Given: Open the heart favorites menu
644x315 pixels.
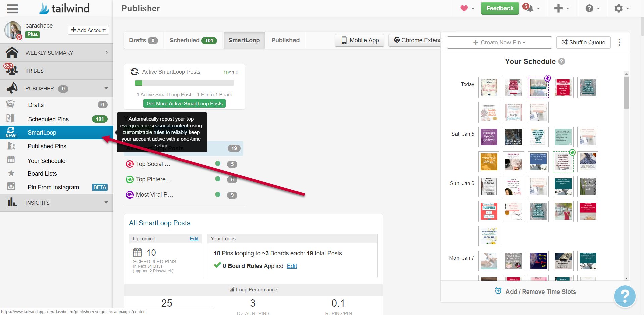Looking at the screenshot, I should 467,8.
